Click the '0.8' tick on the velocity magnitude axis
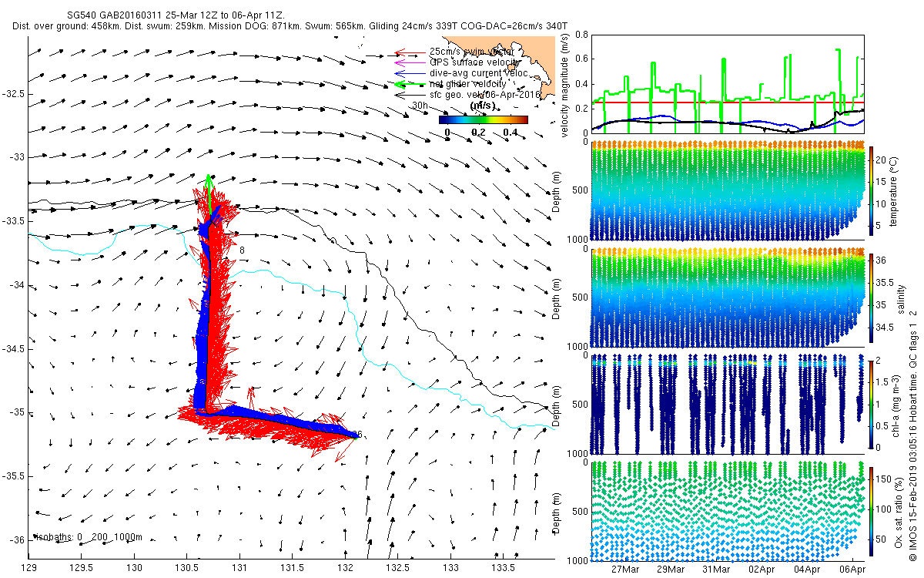924x578 pixels. [581, 35]
